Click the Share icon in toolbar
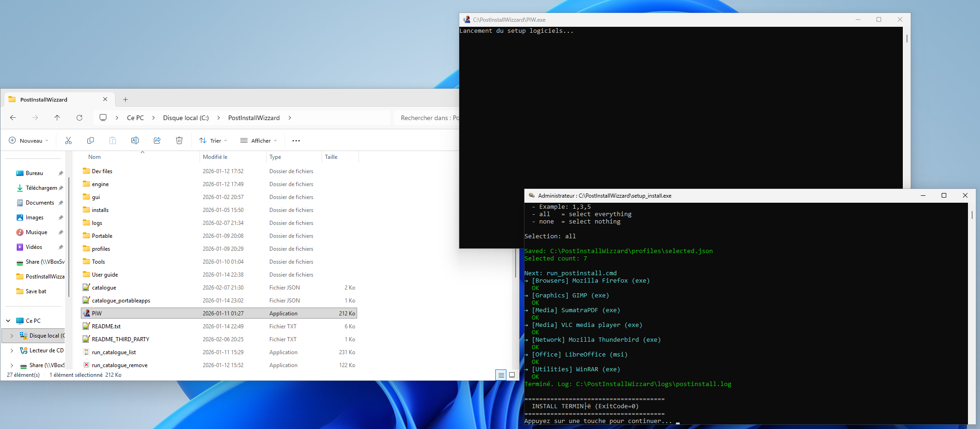 tap(157, 140)
